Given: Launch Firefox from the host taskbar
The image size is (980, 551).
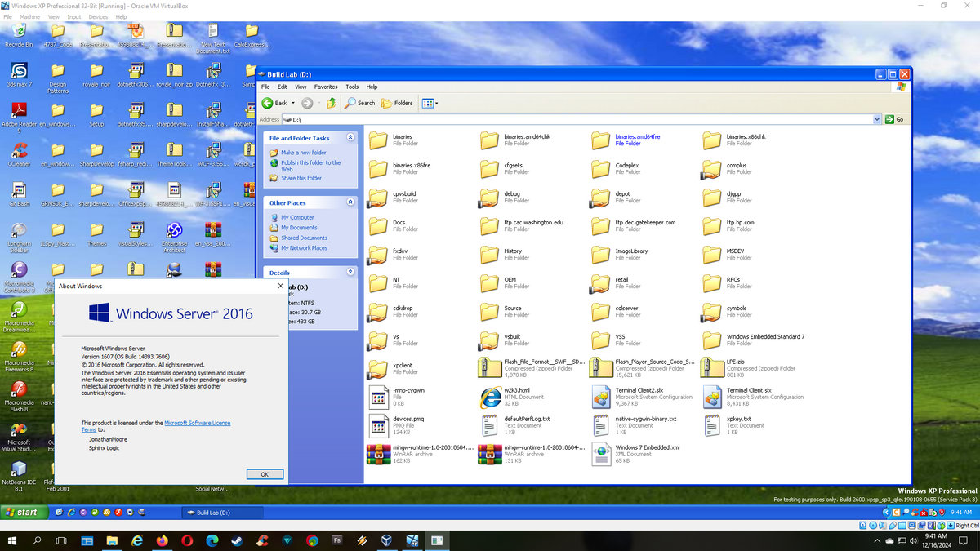Looking at the screenshot, I should 161,540.
